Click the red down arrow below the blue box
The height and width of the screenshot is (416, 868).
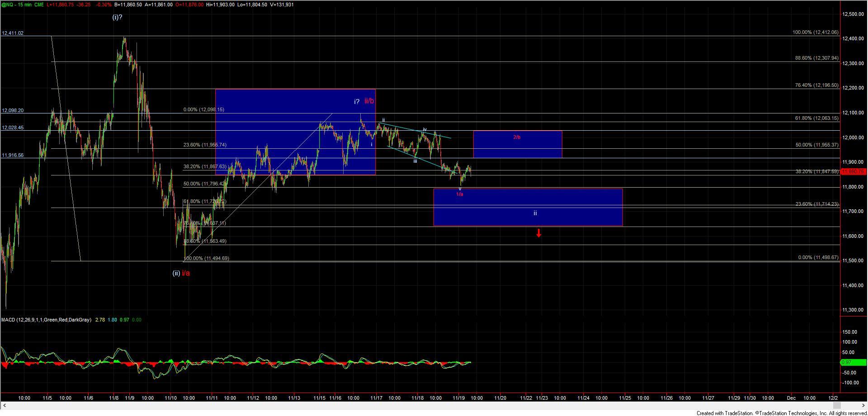click(538, 233)
